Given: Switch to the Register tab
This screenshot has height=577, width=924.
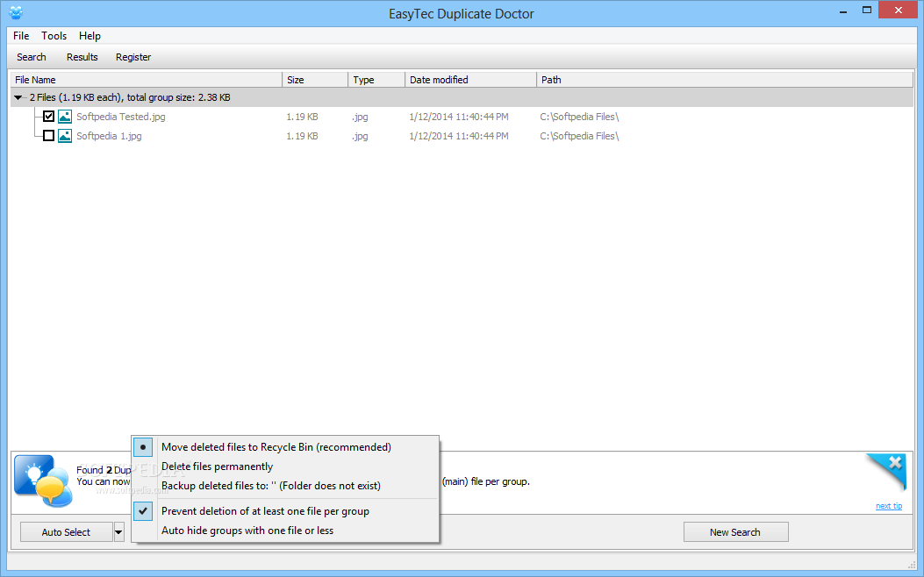Looking at the screenshot, I should tap(133, 57).
